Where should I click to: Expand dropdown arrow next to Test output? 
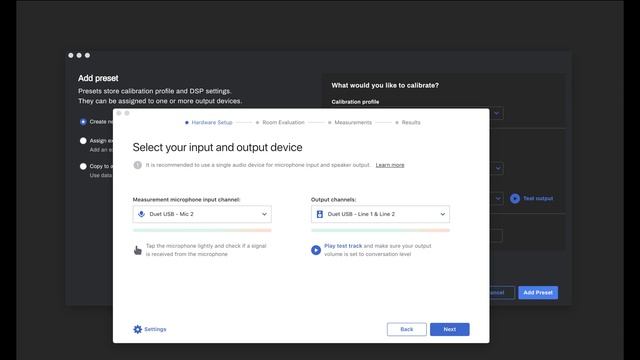pos(498,198)
